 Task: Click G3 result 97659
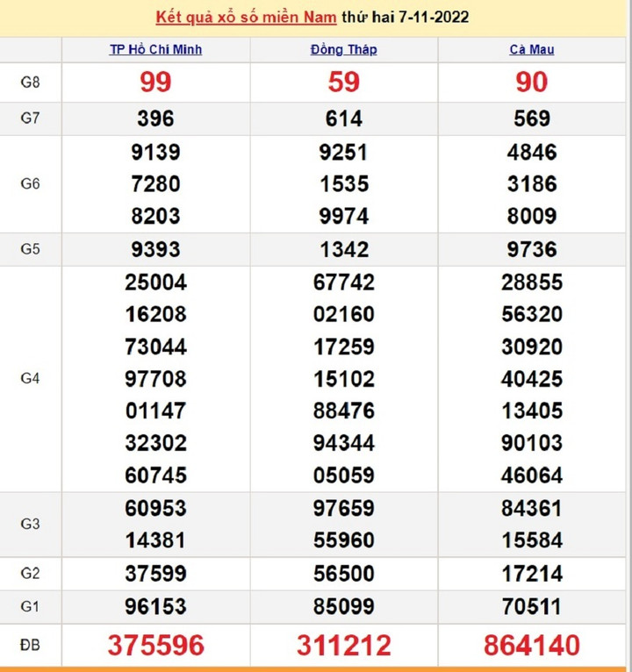[344, 508]
